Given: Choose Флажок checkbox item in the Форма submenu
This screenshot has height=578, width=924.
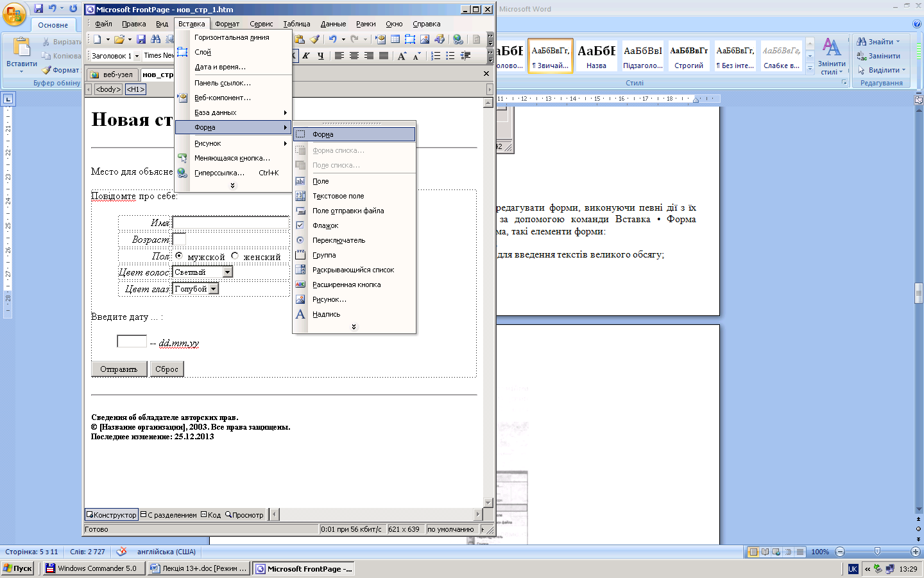Looking at the screenshot, I should 325,225.
